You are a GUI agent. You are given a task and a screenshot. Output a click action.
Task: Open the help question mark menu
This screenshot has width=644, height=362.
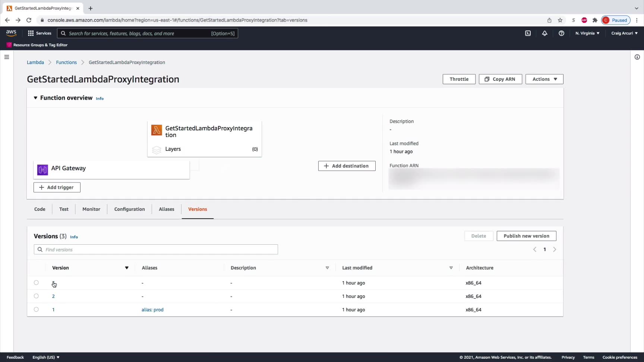click(561, 33)
